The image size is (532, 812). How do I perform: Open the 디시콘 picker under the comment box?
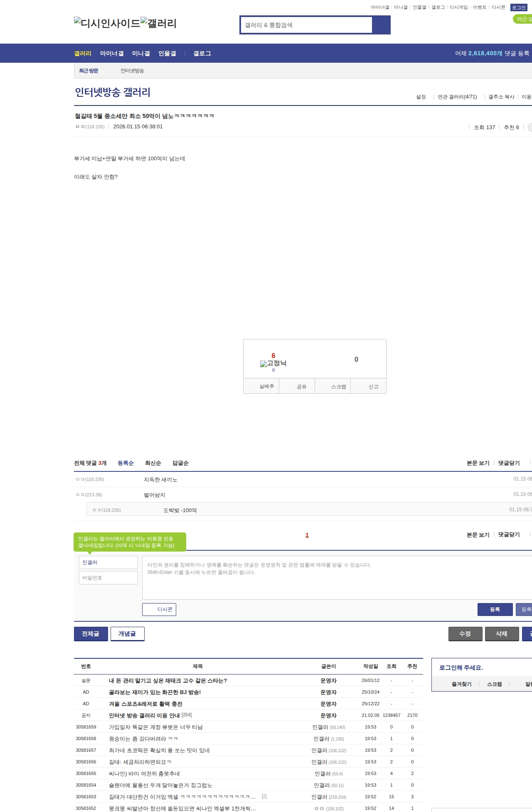(159, 609)
